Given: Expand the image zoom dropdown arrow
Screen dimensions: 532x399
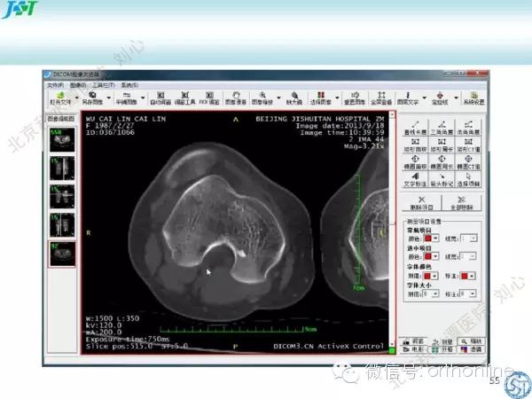Looking at the screenshot, I should point(278,98).
